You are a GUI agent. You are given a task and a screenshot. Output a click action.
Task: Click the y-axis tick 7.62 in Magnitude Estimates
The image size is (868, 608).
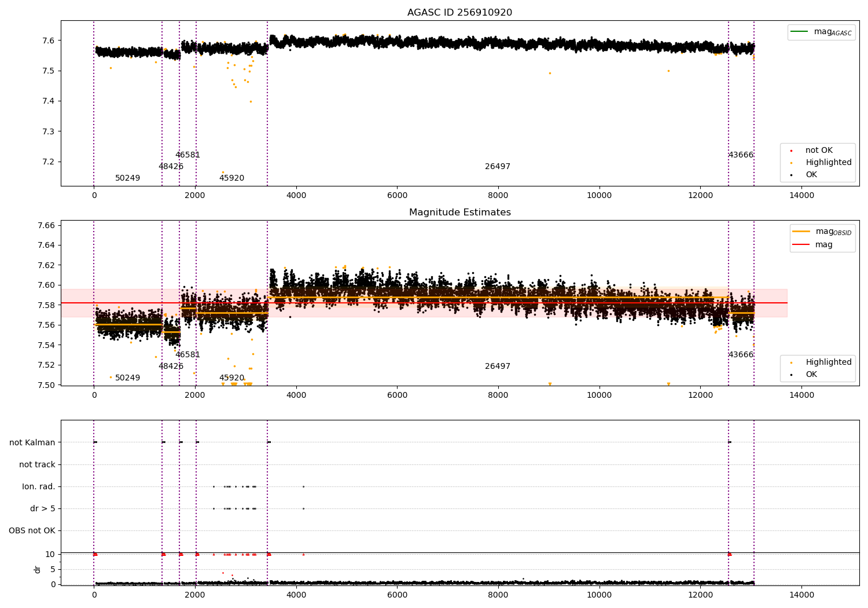point(46,265)
